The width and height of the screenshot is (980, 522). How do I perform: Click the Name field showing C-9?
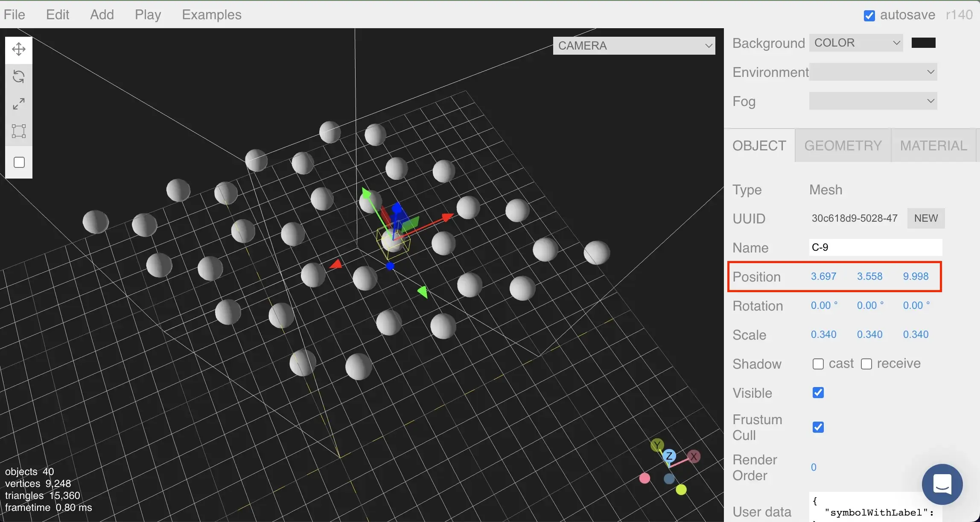click(x=875, y=247)
